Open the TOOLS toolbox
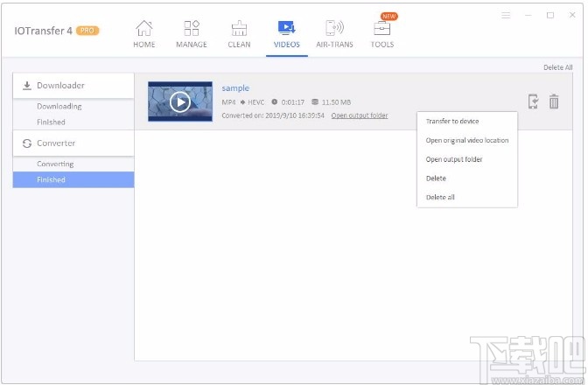Screen dimensions: 588x385 382,34
